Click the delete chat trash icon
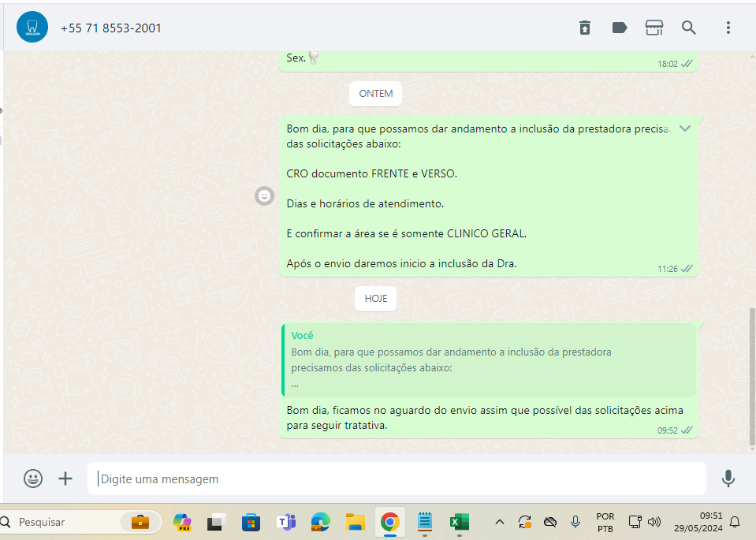The height and width of the screenshot is (540, 756). pos(584,28)
